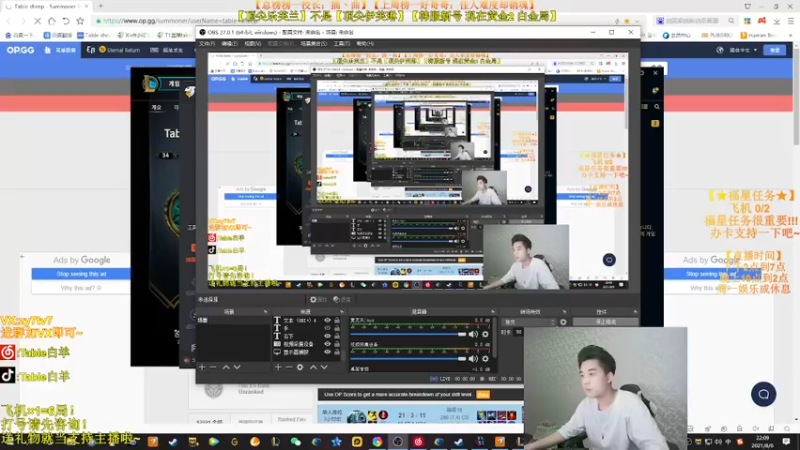The image size is (800, 450).
Task: Mute the 麦克风/Aux speaker icon
Action: pos(473,334)
